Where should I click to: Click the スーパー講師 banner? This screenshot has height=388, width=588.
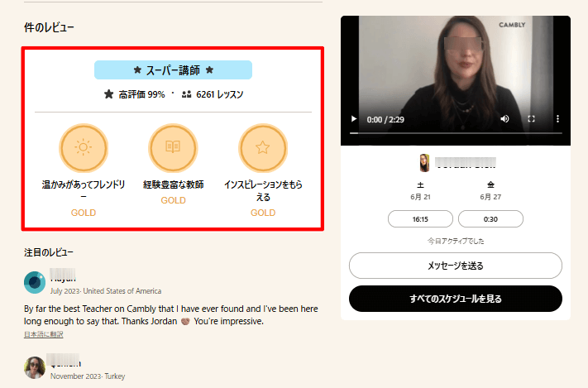(173, 69)
